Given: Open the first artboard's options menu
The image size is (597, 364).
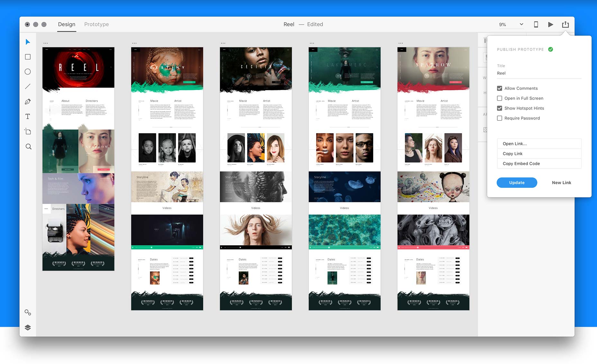Looking at the screenshot, I should [45, 42].
